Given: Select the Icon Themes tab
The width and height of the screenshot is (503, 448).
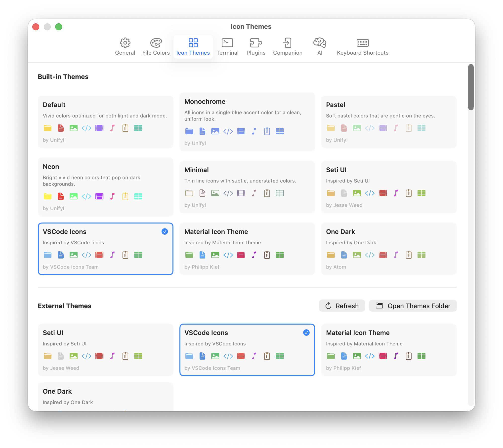Looking at the screenshot, I should [193, 47].
